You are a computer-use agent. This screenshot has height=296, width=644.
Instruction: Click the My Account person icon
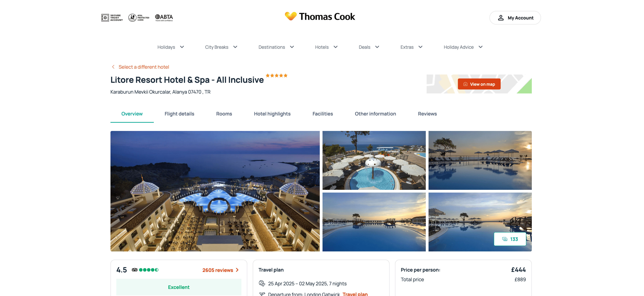501,18
